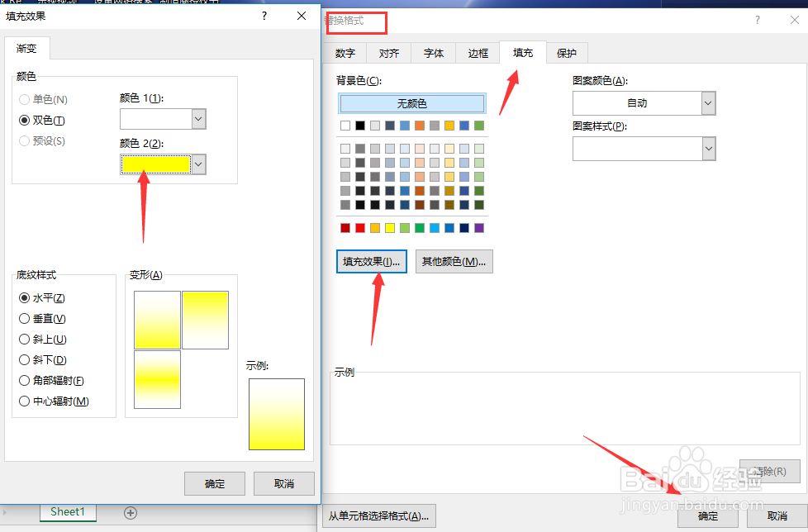Switch to the 保护 tab

point(566,53)
